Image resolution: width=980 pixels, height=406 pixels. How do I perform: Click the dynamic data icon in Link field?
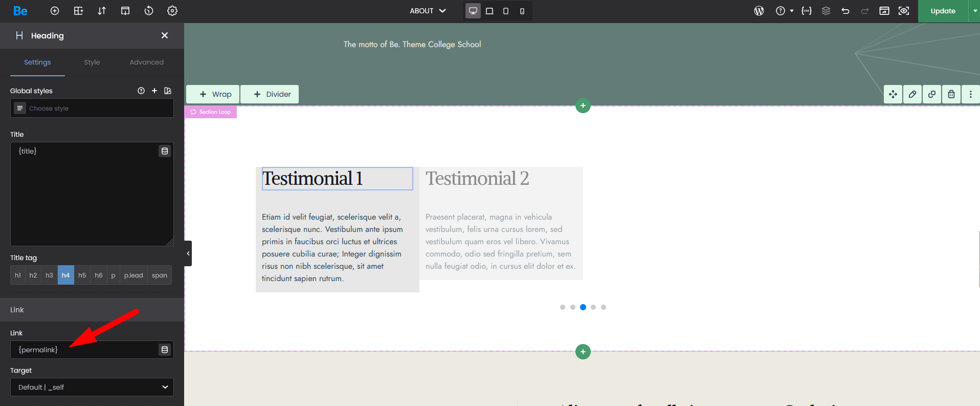point(165,350)
